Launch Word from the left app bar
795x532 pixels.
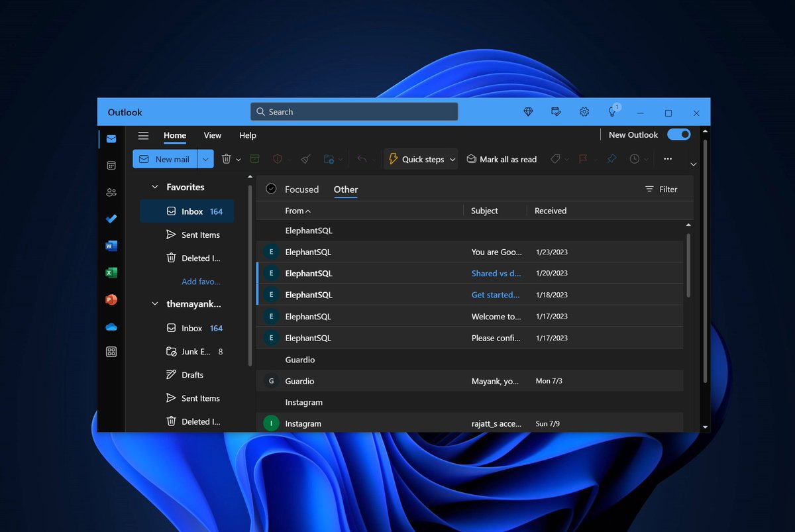pyautogui.click(x=111, y=246)
